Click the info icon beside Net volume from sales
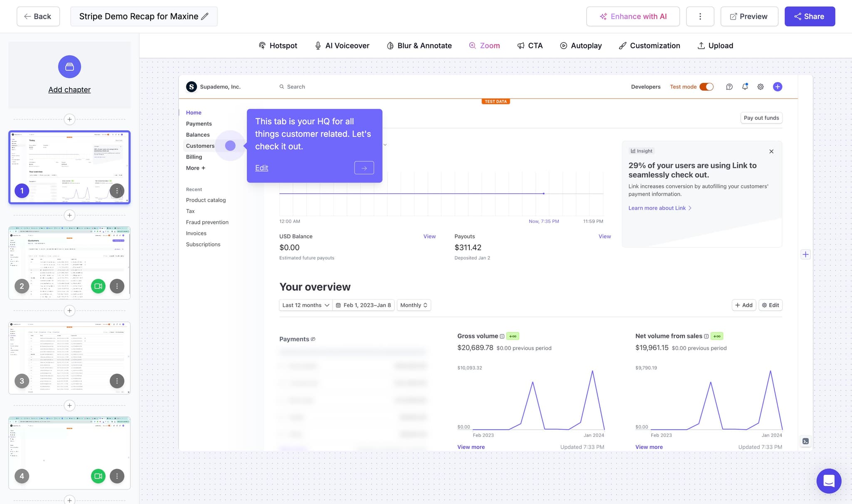 (x=706, y=336)
